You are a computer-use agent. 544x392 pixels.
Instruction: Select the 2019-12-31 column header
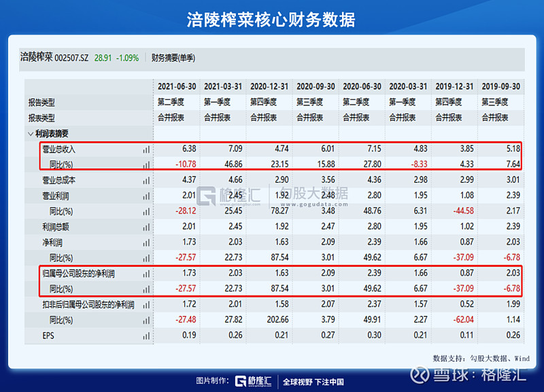coord(454,87)
